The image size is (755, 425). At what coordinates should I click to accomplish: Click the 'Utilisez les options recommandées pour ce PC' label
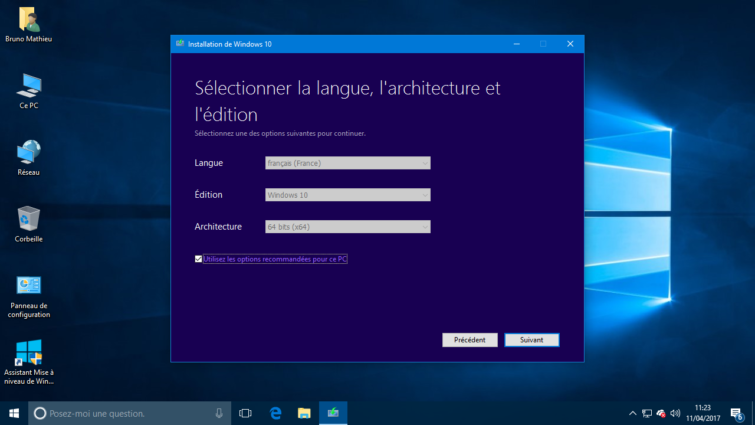click(275, 259)
